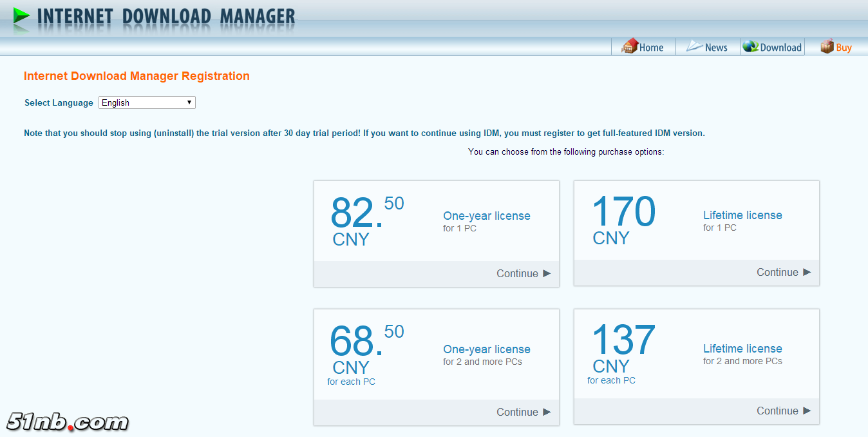This screenshot has width=868, height=437.
Task: Click the 51nb.com watermark logo
Action: pyautogui.click(x=68, y=422)
